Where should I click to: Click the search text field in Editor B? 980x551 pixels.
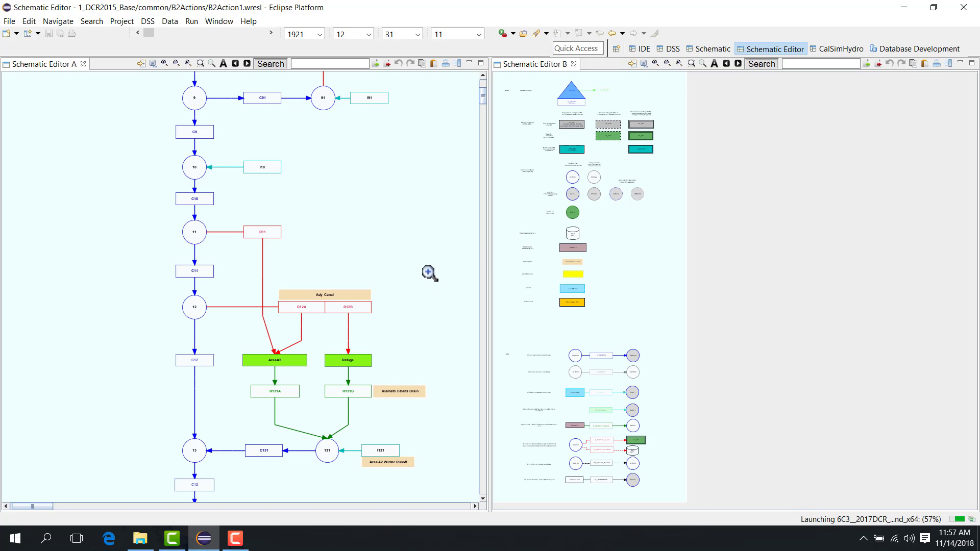point(821,64)
